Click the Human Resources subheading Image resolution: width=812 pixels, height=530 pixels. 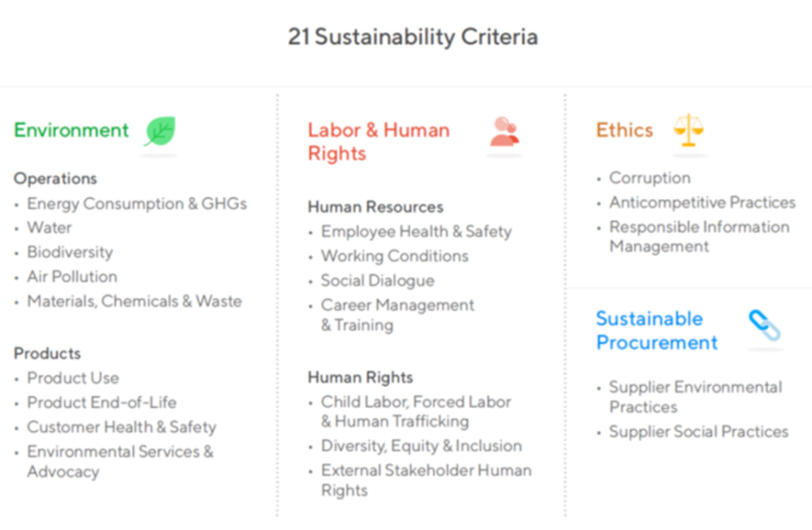tap(375, 207)
